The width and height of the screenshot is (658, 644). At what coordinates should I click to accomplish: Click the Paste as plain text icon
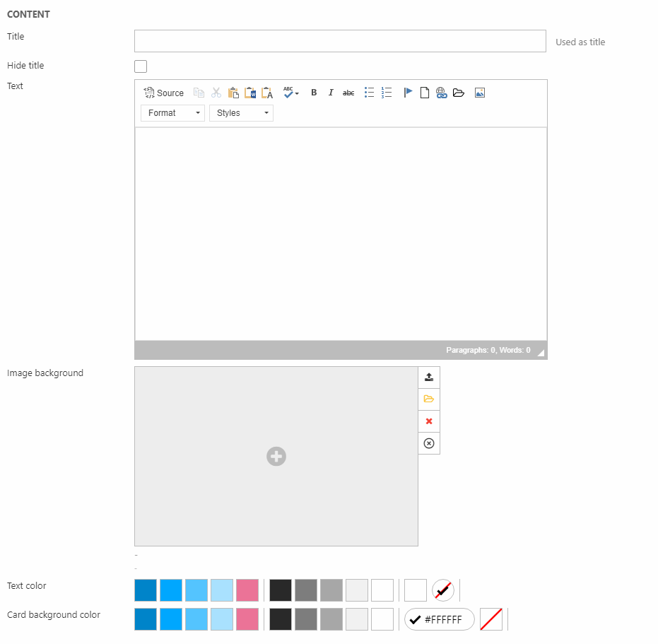click(267, 93)
